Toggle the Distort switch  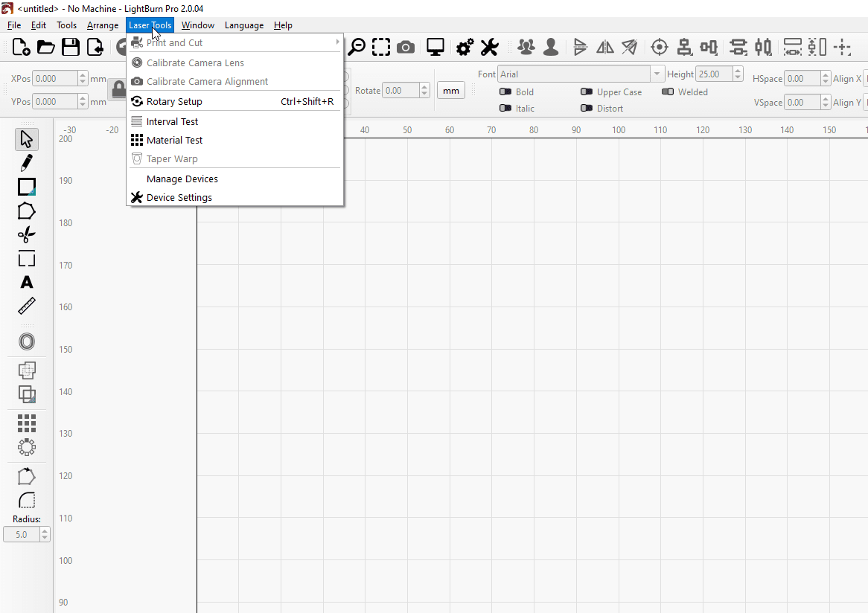coord(587,109)
